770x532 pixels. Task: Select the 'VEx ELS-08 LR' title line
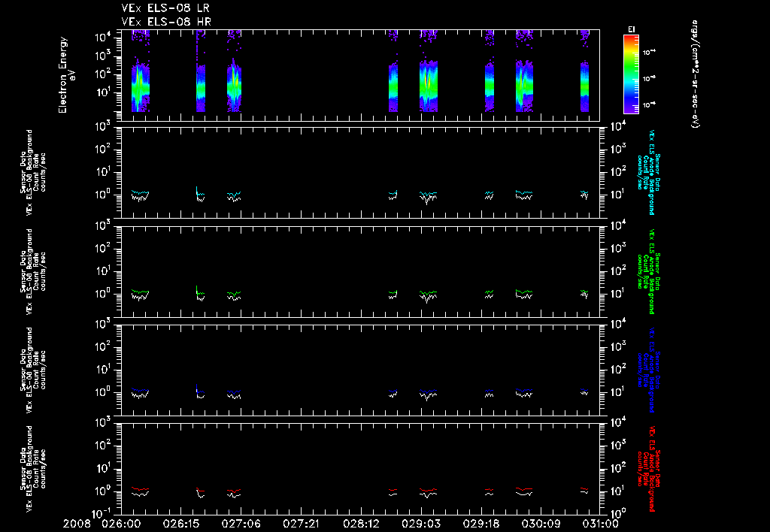tap(165, 8)
